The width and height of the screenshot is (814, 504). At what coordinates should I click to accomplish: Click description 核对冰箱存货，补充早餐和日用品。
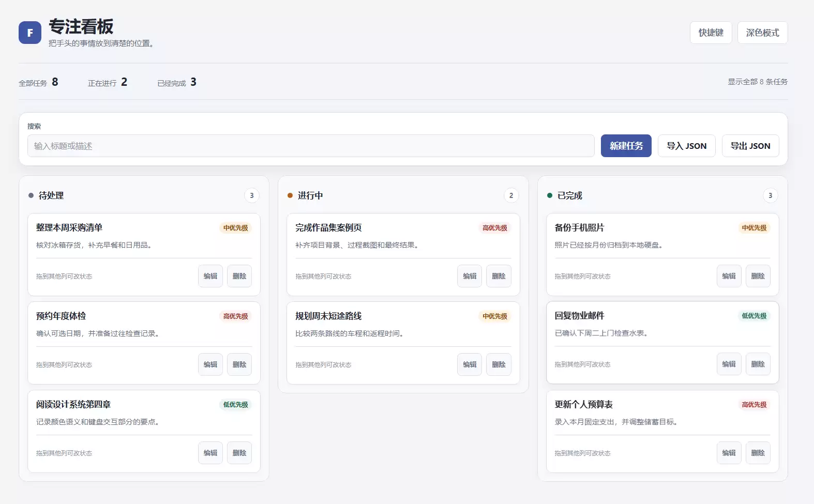[95, 245]
